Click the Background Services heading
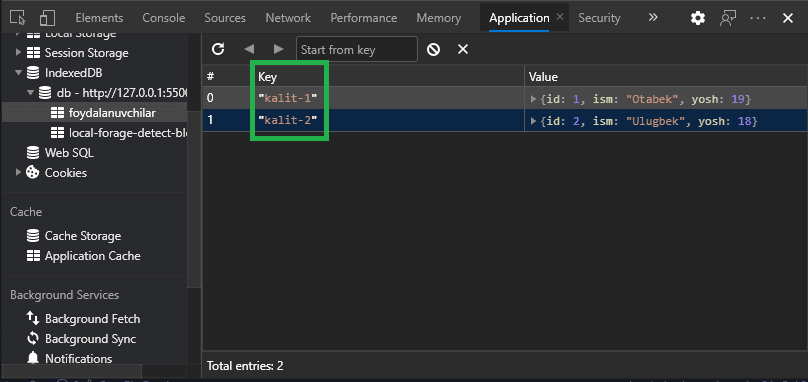Screen dimensions: 808x382 coord(64,295)
